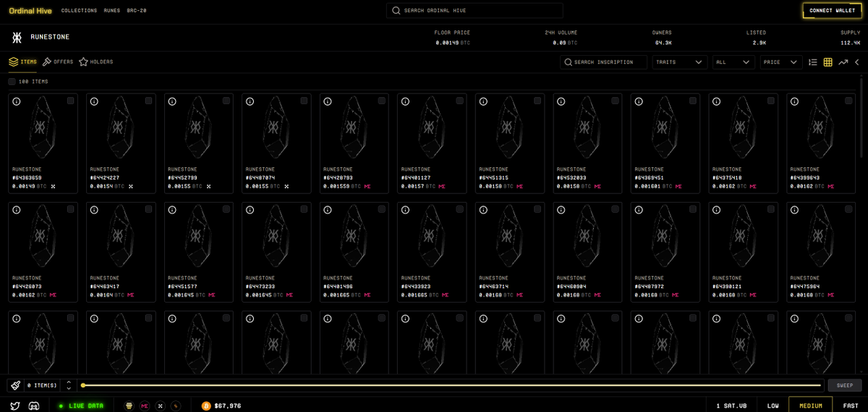Click the Connect Wallet button

[x=832, y=11]
